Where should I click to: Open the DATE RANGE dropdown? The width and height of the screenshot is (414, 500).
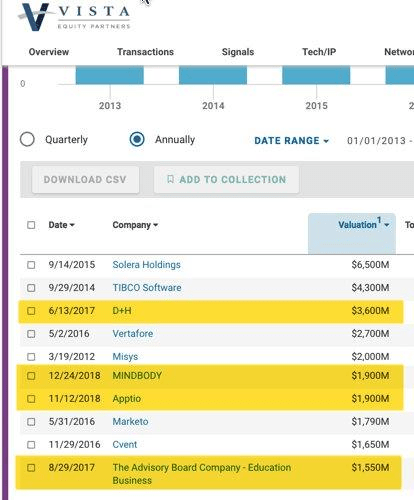point(292,141)
